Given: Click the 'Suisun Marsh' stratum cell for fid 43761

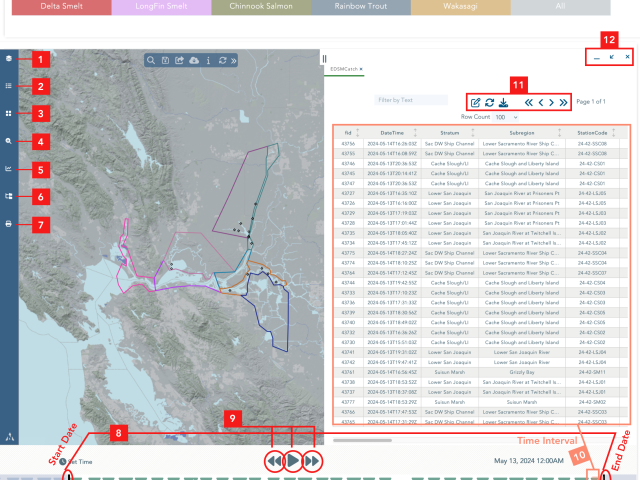Looking at the screenshot, I should tap(449, 372).
